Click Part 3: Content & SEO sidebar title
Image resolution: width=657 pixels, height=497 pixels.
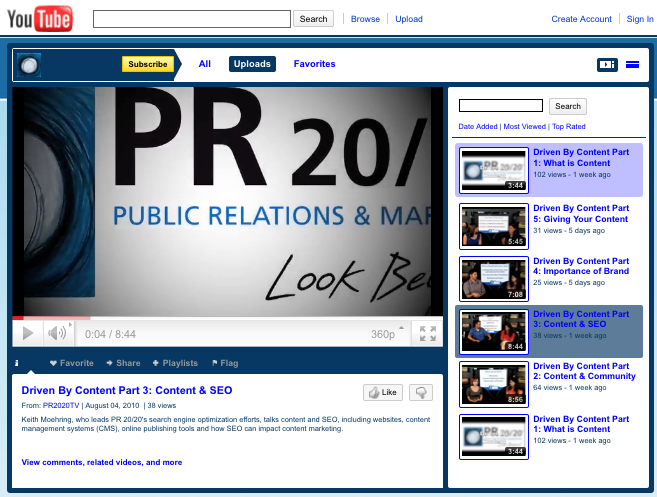point(581,319)
